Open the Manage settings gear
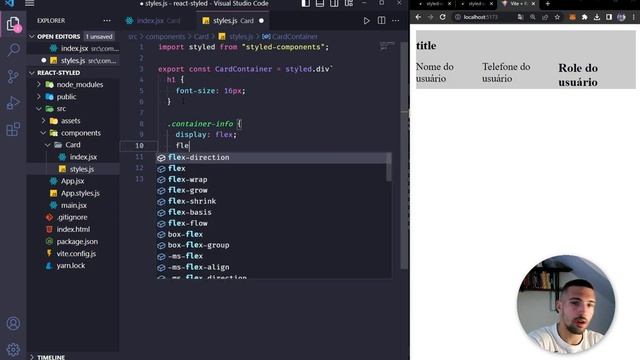 pos(13,349)
